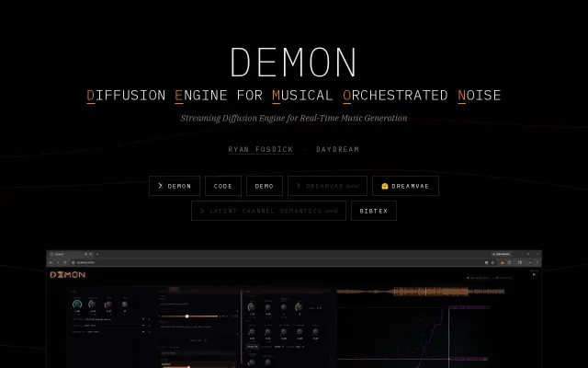Select the DEMON browser tab in preview
This screenshot has height=368, width=588.
coord(72,254)
